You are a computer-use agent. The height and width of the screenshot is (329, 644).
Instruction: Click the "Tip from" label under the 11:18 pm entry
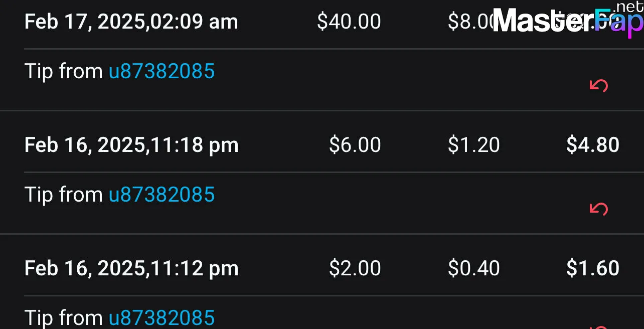click(x=64, y=195)
